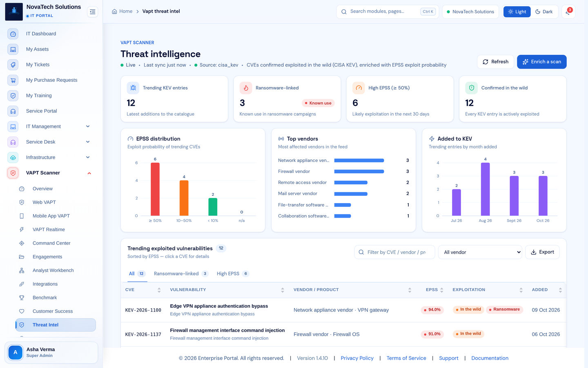Click the Enrich a scan button
The width and height of the screenshot is (588, 368).
[542, 62]
